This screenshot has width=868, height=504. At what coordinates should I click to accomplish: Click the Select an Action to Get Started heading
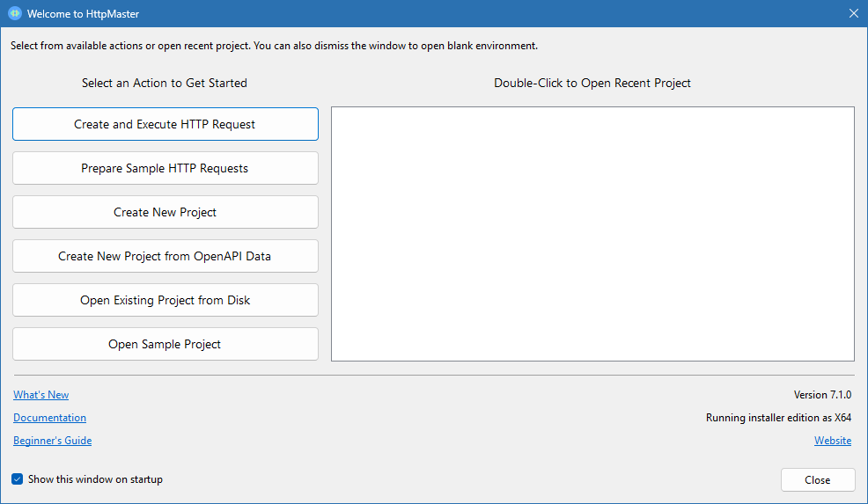[x=165, y=83]
